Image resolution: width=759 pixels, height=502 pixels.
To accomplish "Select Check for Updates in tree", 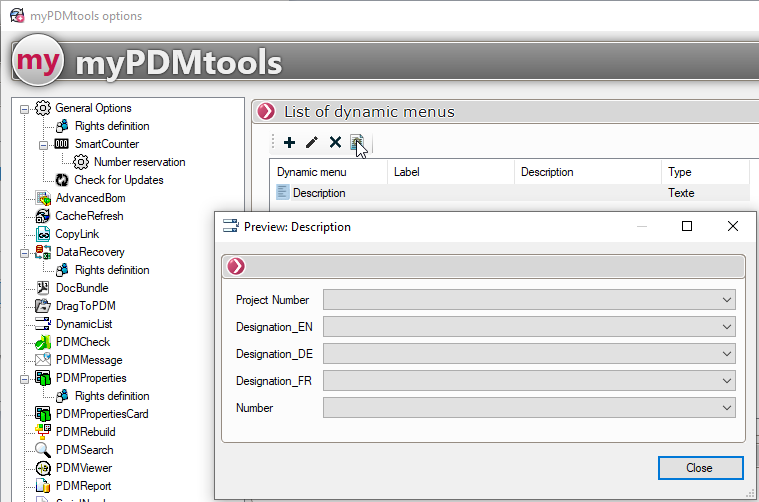I will pos(118,180).
